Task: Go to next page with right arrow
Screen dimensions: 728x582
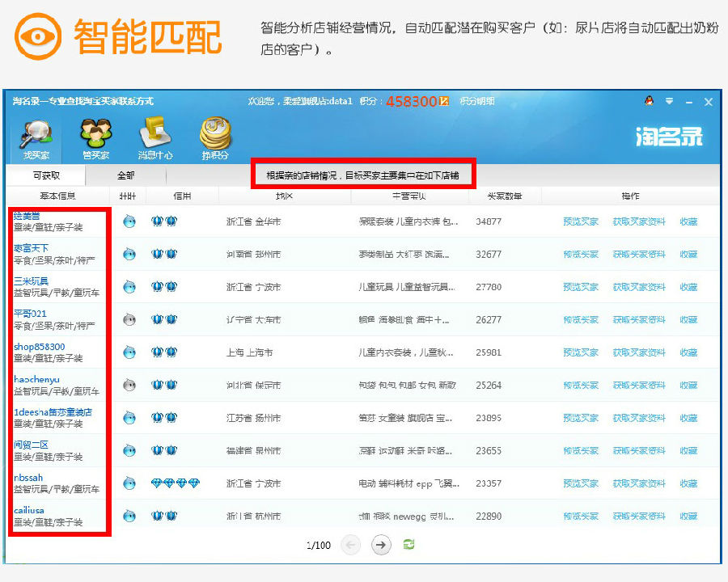Action: (x=381, y=545)
